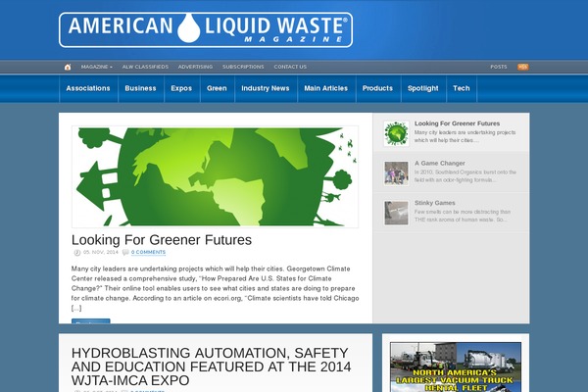Go to the Advertising page
Screen dimensions: 588x392
point(195,67)
